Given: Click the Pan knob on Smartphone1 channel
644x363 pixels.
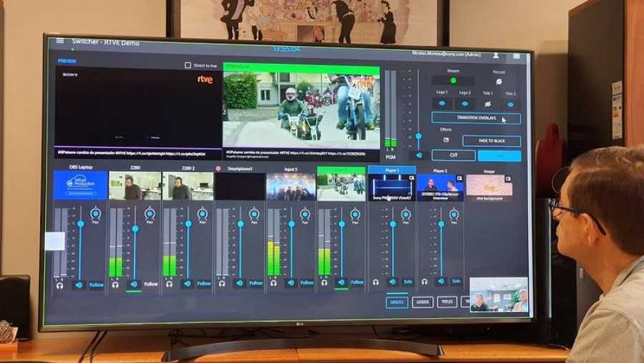Looking at the screenshot, I should pos(254,214).
